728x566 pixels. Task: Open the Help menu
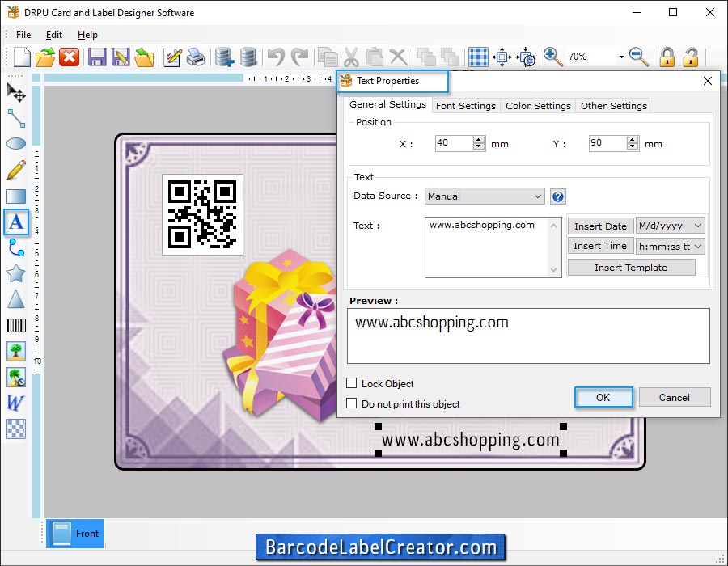pyautogui.click(x=87, y=35)
